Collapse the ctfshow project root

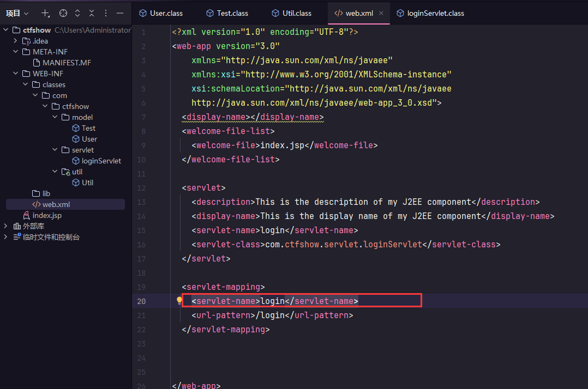coord(5,30)
